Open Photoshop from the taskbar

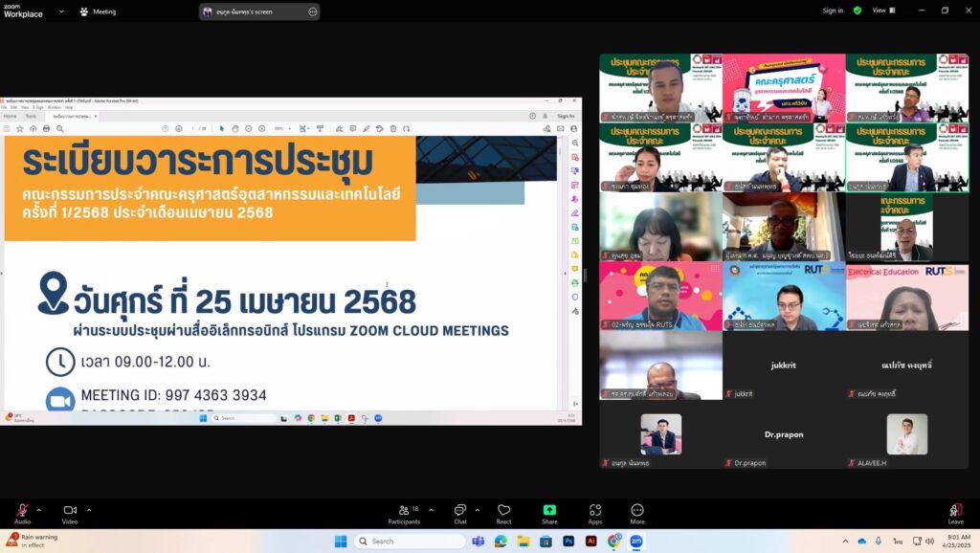click(568, 542)
